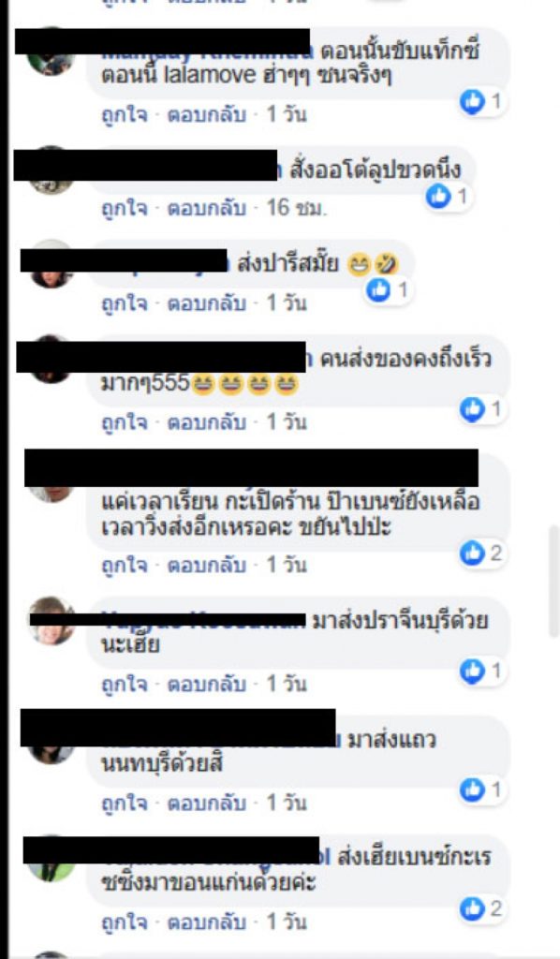560x959 pixels.
Task: Click like reaction icon on มาส่งปราจีนบุรี comment
Action: [472, 671]
